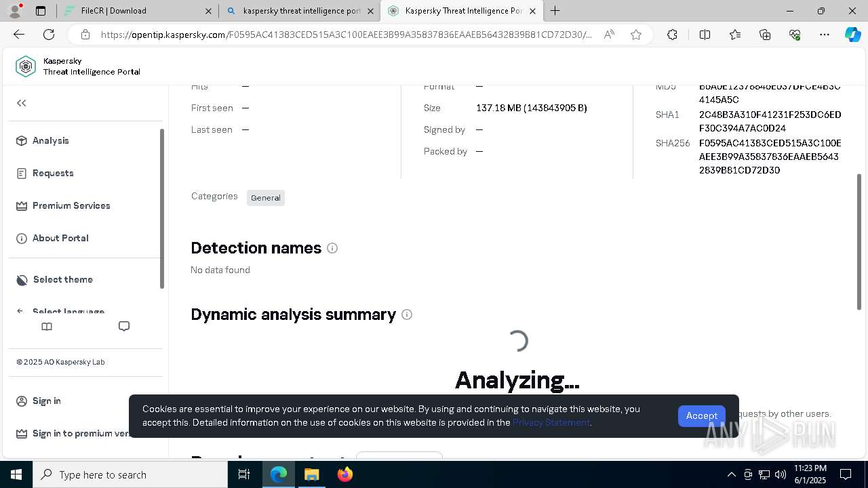Click the taskbar search box
This screenshot has width=868, height=488.
coord(130,474)
